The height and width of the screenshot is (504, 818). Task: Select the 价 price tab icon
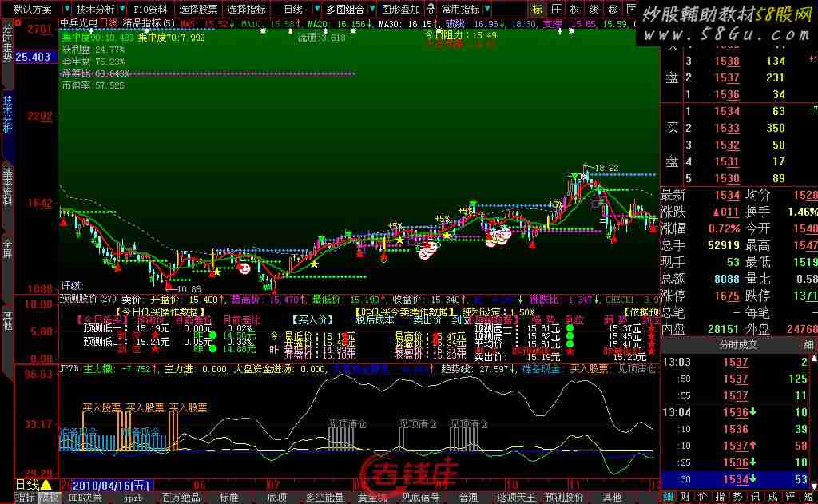(x=703, y=498)
